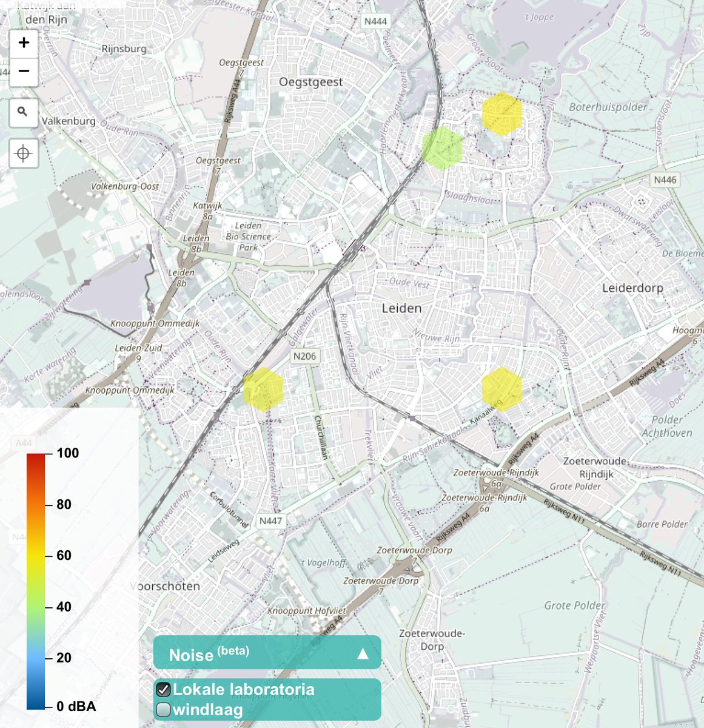Click the N206 road shield
The height and width of the screenshot is (728, 704).
(304, 356)
